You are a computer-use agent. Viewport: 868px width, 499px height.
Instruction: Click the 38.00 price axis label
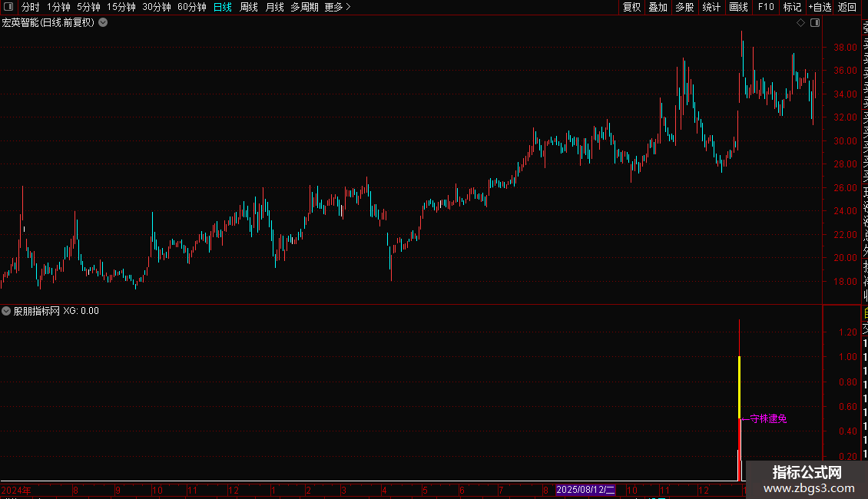pyautogui.click(x=845, y=48)
